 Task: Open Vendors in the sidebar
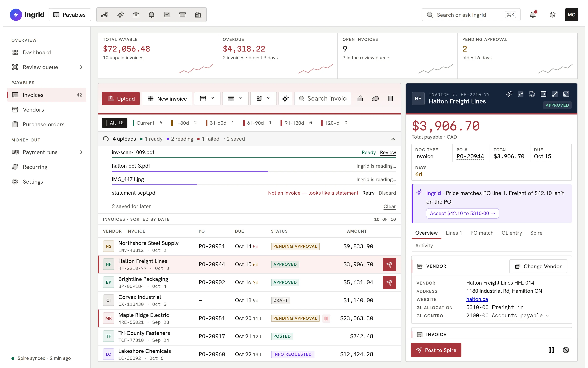(x=47, y=110)
